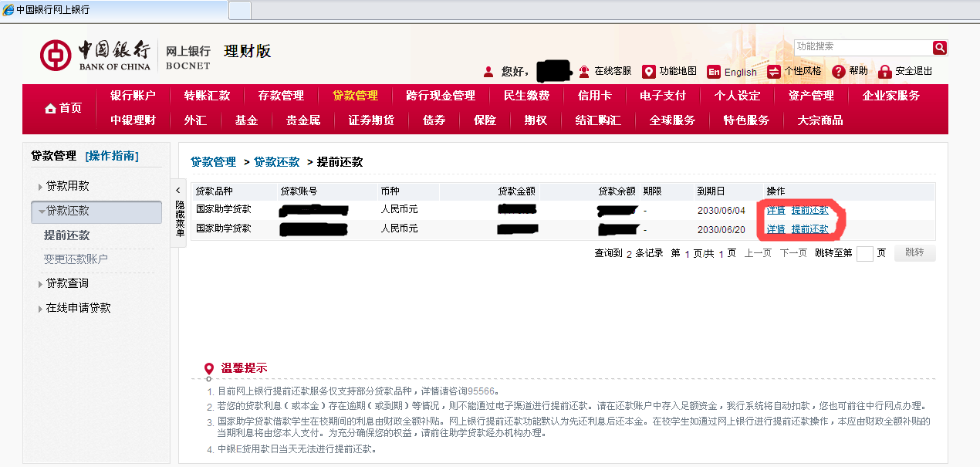This screenshot has width=980, height=467.
Task: Open 转账汇款 menu item
Action: pos(207,96)
